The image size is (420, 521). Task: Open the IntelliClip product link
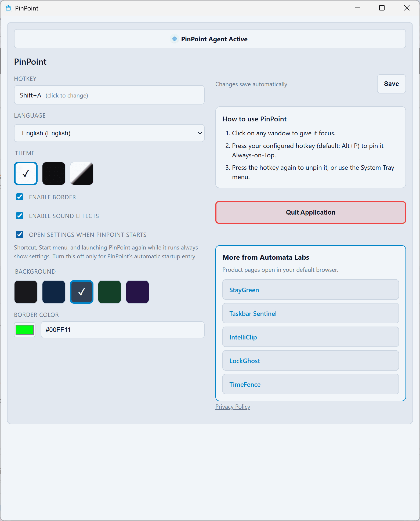coord(311,337)
